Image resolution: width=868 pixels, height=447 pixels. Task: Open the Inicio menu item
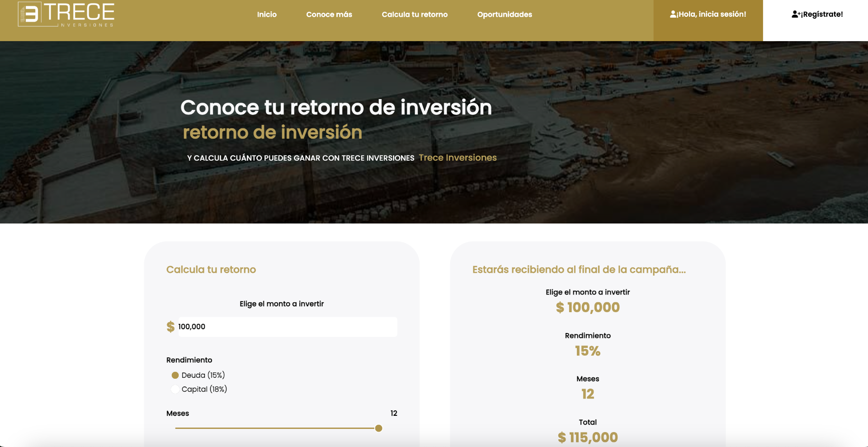tap(266, 14)
